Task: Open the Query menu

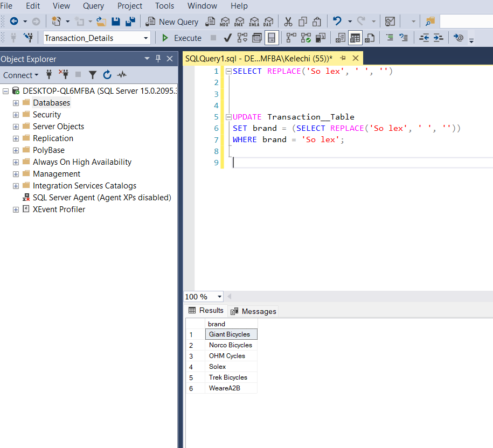Action: coord(93,6)
